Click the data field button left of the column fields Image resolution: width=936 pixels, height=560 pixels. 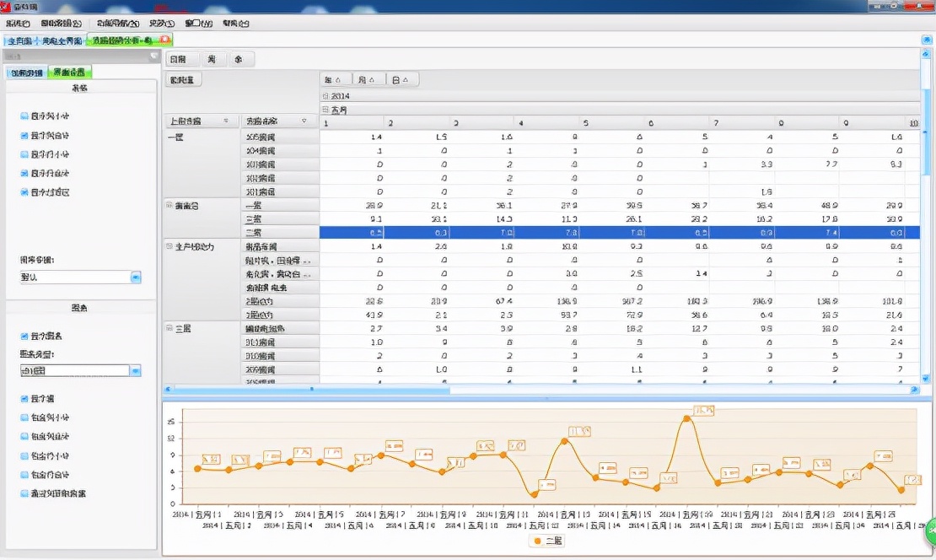coord(183,80)
